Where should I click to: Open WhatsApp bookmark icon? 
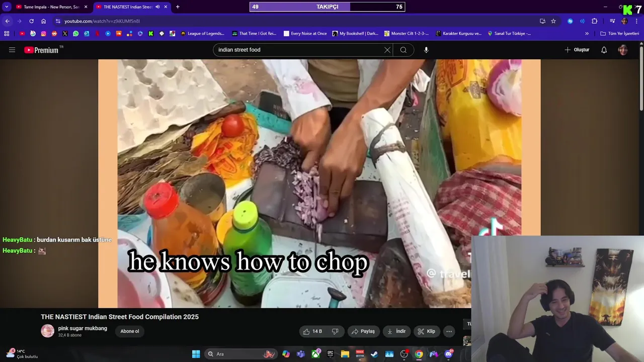[x=76, y=34]
